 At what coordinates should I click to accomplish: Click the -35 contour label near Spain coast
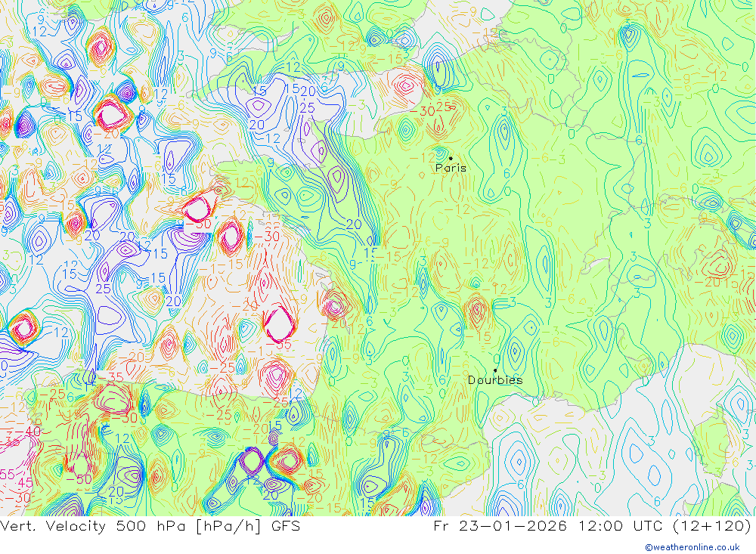click(x=111, y=377)
